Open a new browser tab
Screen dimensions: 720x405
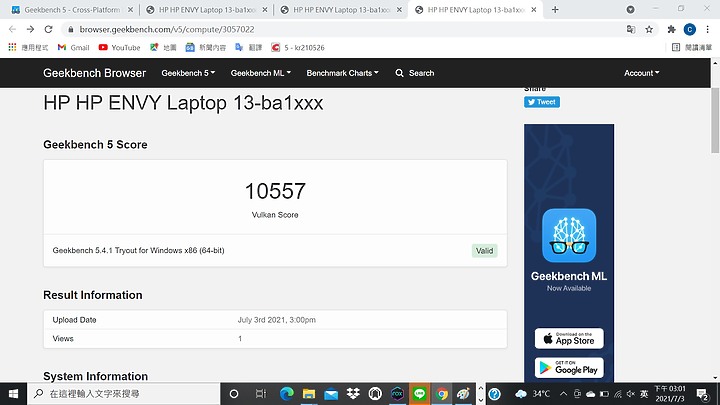(x=555, y=10)
